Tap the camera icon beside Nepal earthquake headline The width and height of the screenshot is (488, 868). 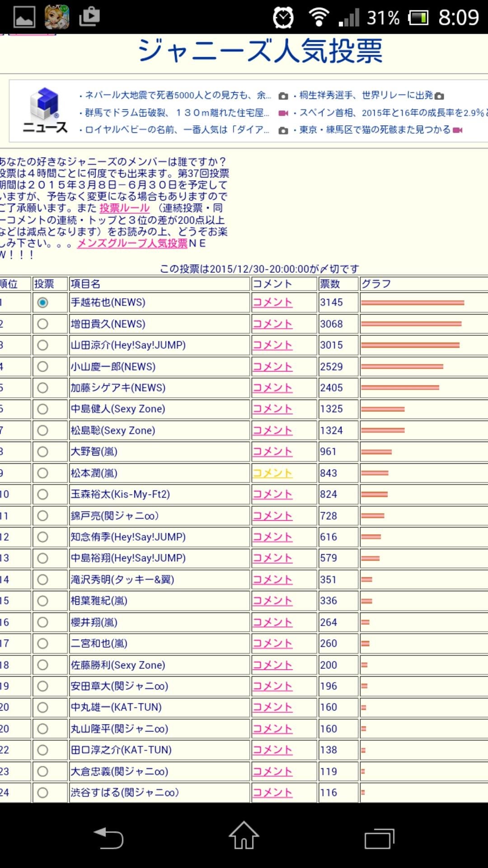coord(283,96)
